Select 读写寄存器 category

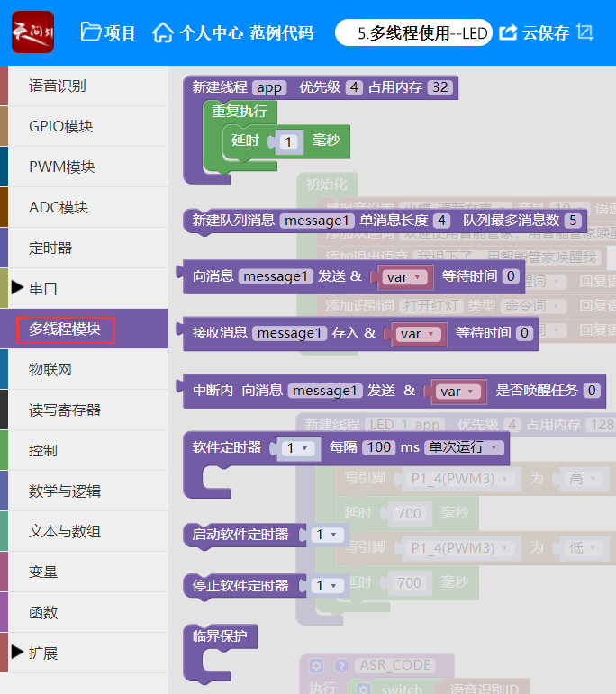click(84, 410)
